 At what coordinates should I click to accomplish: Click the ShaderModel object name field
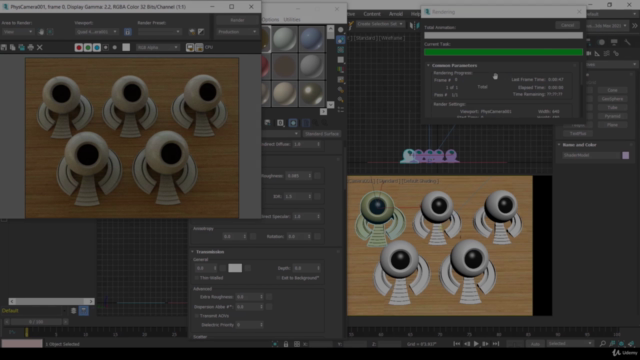(x=591, y=155)
